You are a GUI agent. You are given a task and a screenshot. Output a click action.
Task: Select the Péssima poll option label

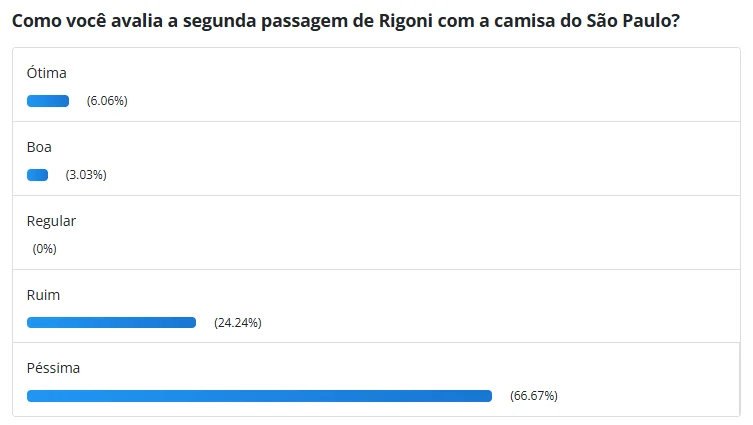(53, 368)
